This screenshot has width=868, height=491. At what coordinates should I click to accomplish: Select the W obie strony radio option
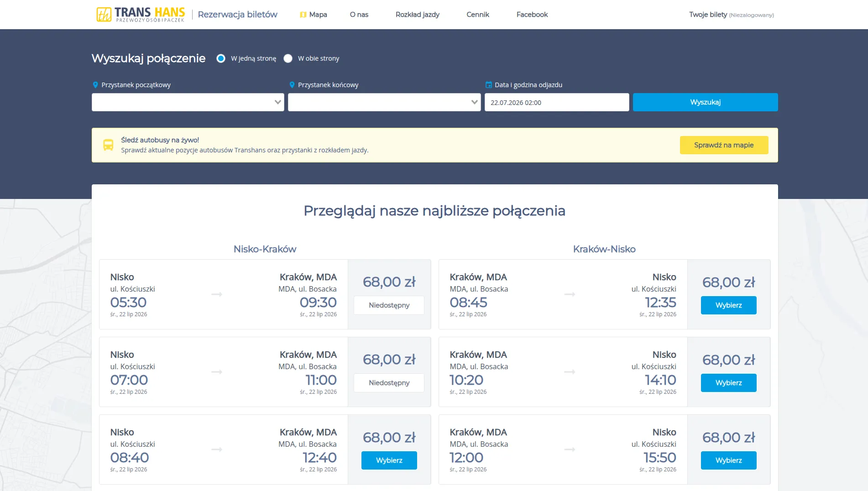[288, 58]
